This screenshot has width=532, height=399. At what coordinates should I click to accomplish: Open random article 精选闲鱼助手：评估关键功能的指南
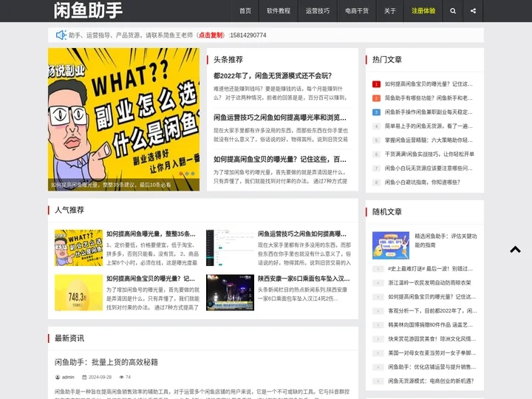click(x=446, y=241)
